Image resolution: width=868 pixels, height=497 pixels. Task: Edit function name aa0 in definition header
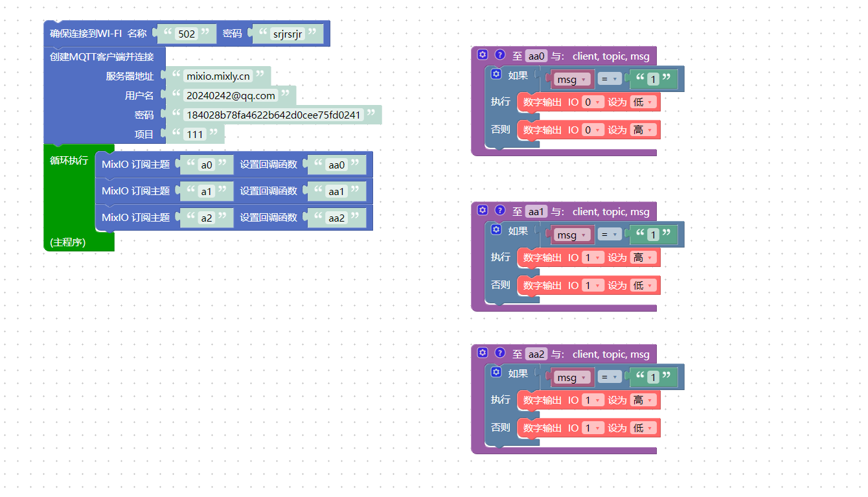(536, 56)
